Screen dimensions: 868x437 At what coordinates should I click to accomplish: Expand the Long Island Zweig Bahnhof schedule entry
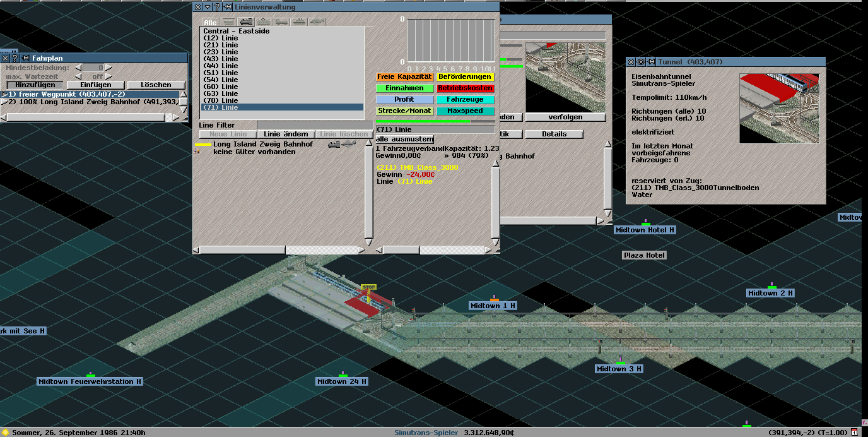click(4, 102)
